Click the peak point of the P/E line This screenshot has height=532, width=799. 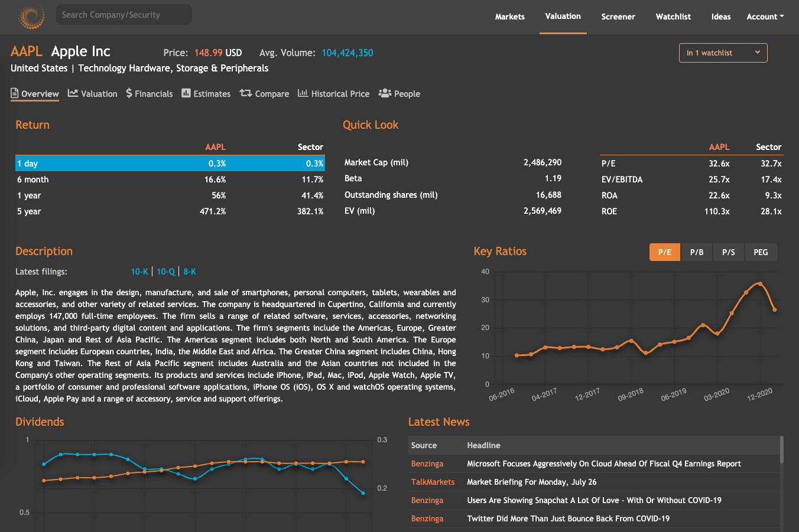760,284
